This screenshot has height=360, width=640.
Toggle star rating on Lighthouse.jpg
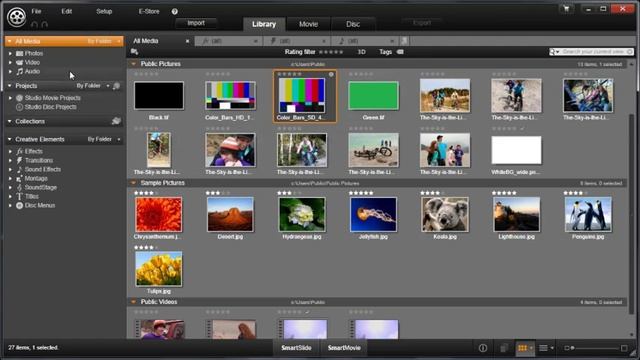504,193
